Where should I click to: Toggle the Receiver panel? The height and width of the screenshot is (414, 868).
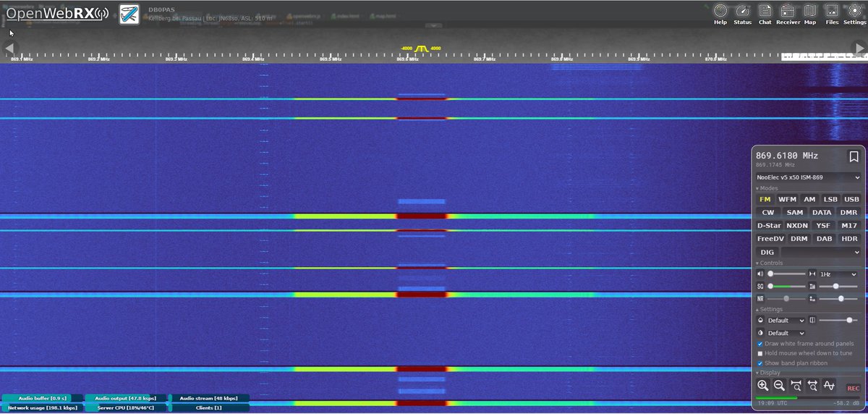pos(788,14)
